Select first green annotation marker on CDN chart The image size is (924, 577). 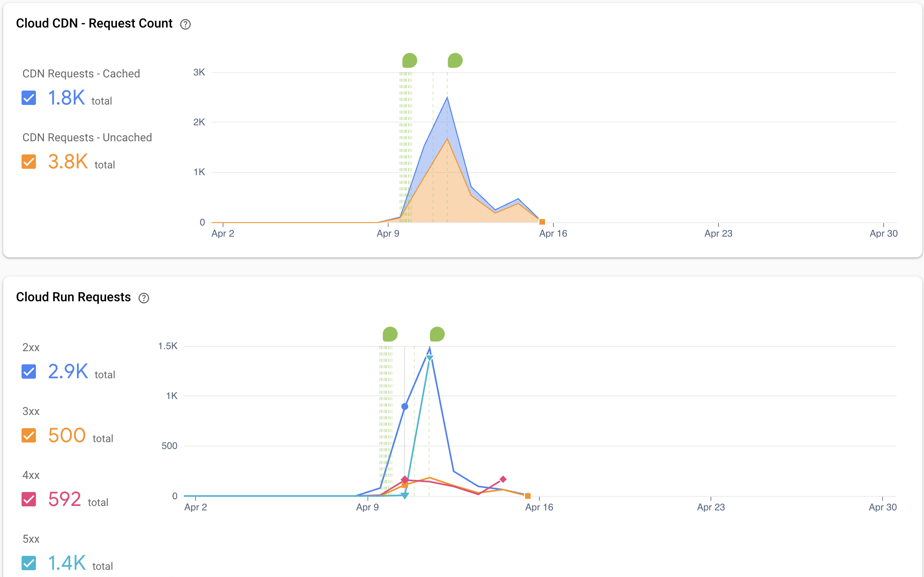(x=409, y=61)
